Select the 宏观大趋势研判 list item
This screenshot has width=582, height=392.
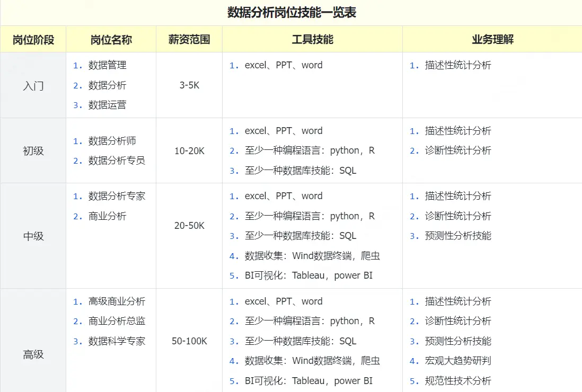coord(458,361)
